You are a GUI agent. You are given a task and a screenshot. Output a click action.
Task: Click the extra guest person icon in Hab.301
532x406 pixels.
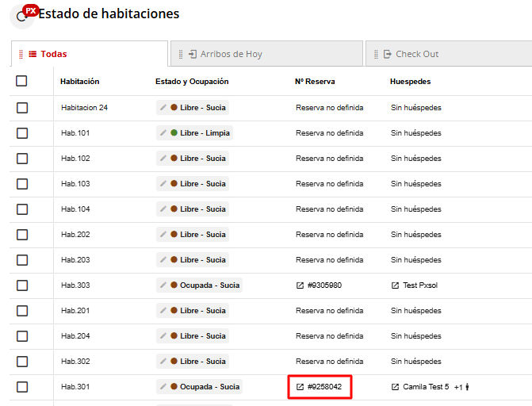click(468, 387)
